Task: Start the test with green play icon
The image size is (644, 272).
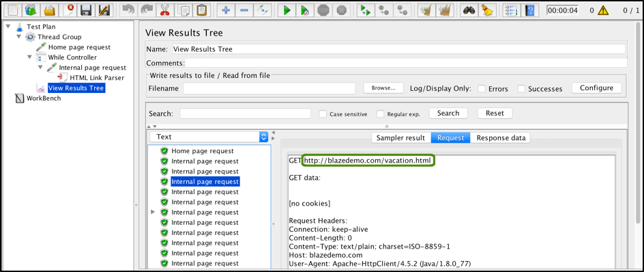Action: [287, 10]
